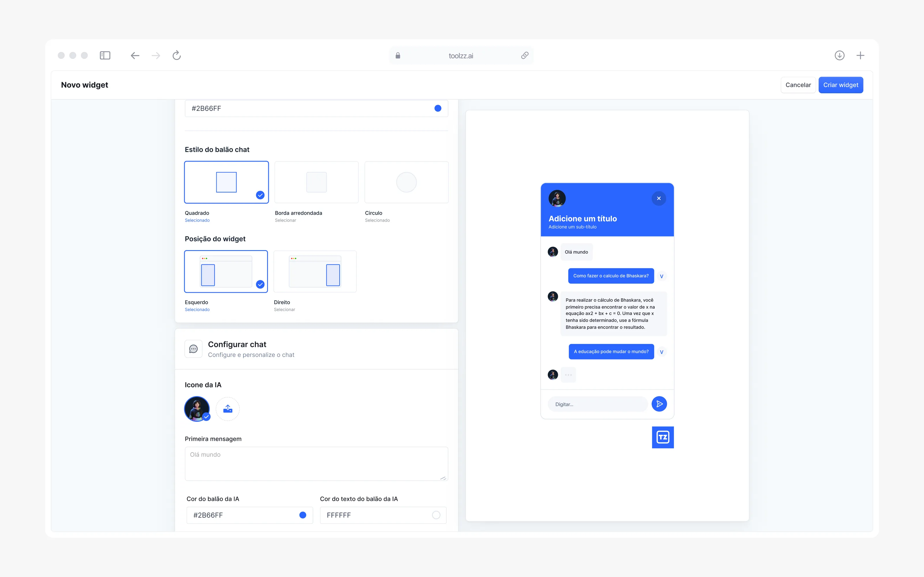Click the send message arrow icon
924x577 pixels.
click(x=659, y=404)
